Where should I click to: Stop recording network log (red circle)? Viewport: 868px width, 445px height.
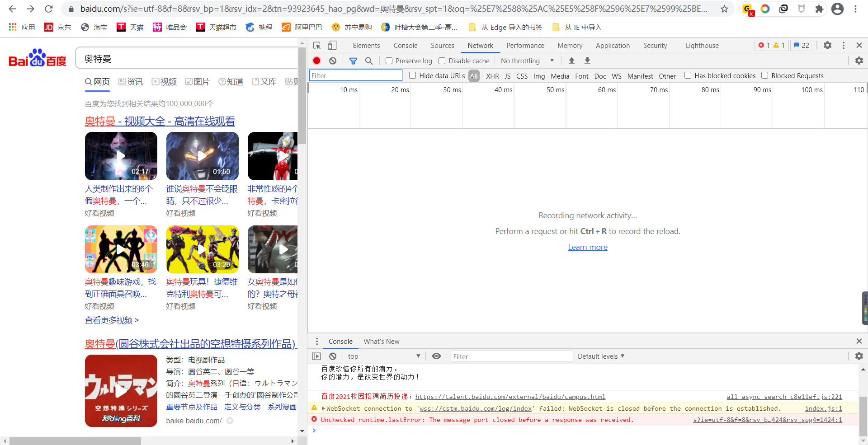[317, 61]
